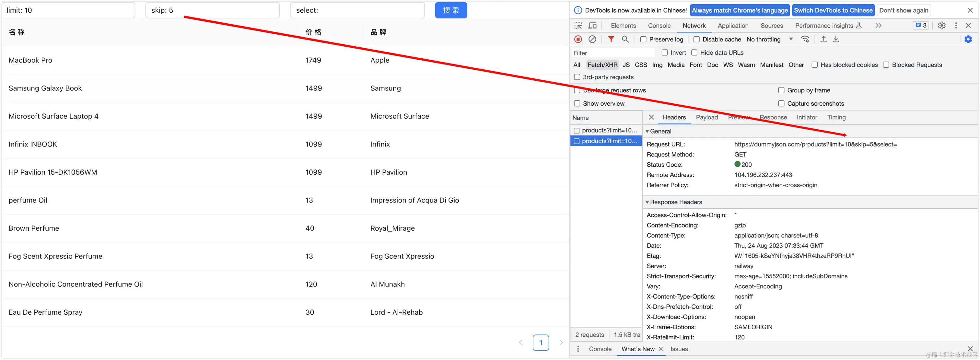
Task: Check Hide data URLs checkbox
Action: point(694,52)
